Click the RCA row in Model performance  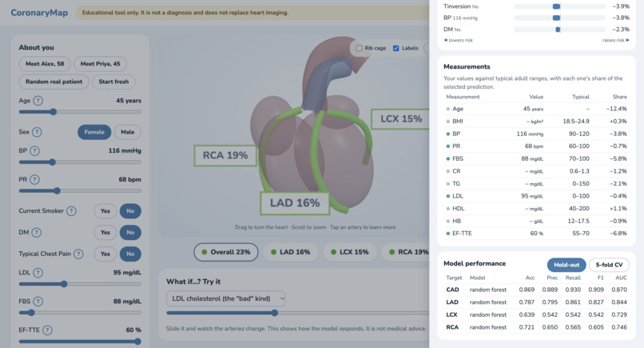click(x=536, y=327)
